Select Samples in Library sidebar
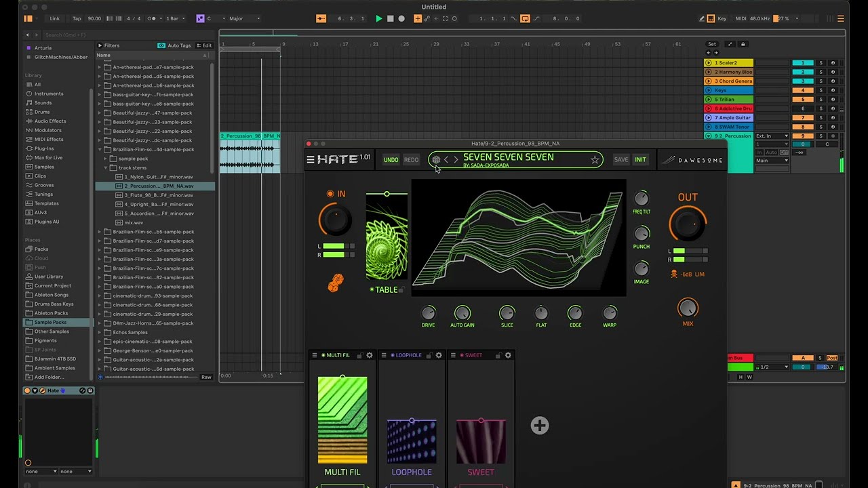The width and height of the screenshot is (868, 488). 44,167
